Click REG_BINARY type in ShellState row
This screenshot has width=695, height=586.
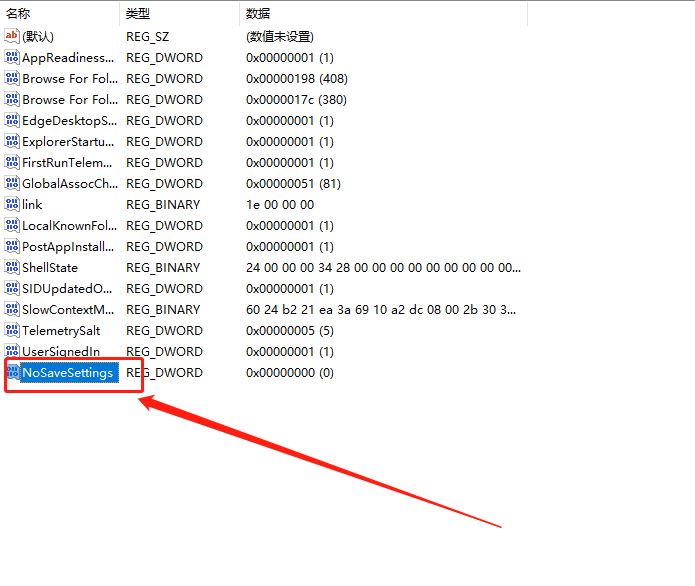point(163,268)
